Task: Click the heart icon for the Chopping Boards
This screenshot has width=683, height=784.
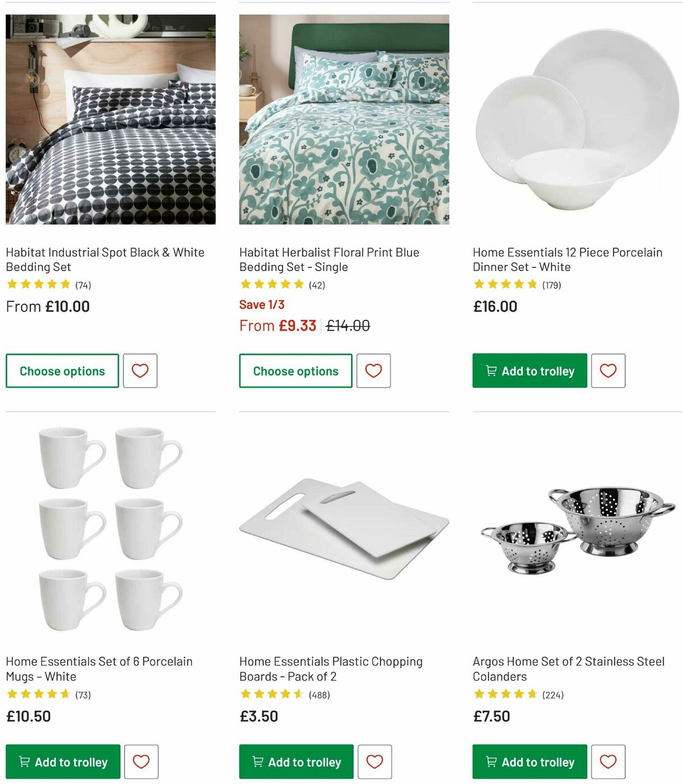Action: pos(375,761)
